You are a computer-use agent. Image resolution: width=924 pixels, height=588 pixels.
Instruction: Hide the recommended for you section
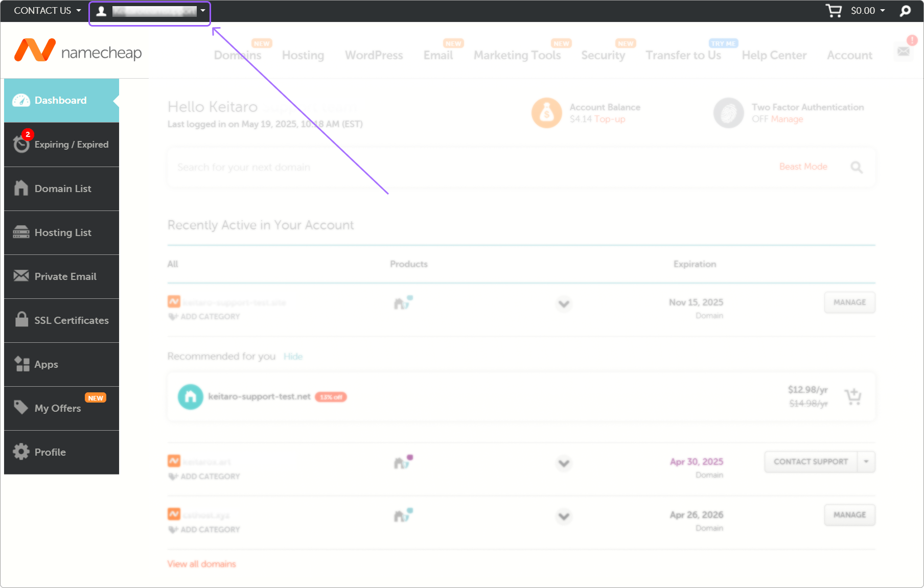[x=293, y=357]
